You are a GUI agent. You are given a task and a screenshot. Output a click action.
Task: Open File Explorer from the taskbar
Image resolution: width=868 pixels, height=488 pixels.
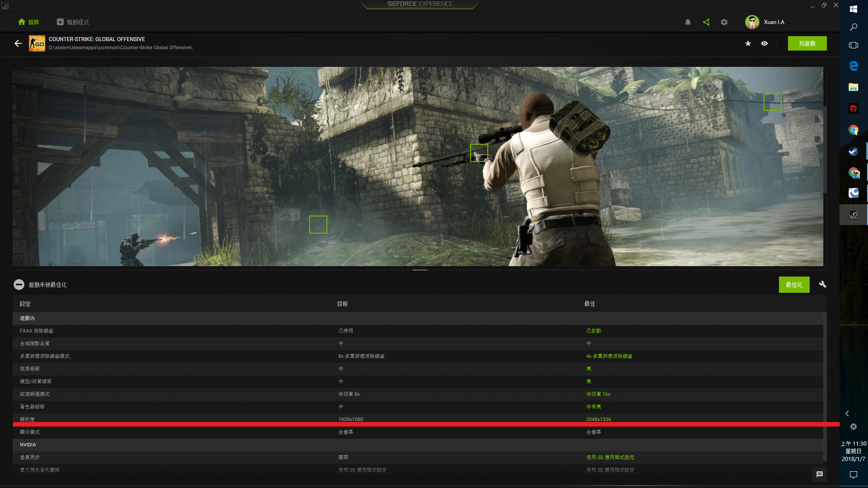click(854, 87)
